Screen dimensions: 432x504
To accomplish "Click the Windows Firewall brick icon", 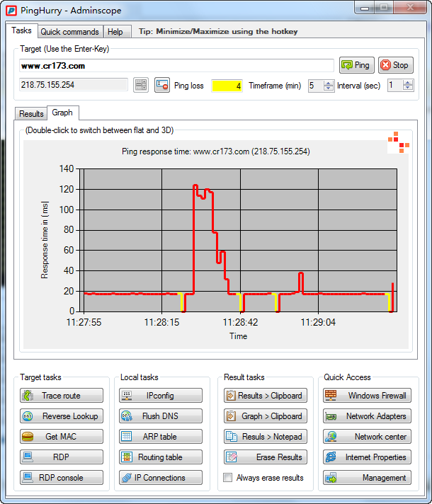I will point(331,396).
